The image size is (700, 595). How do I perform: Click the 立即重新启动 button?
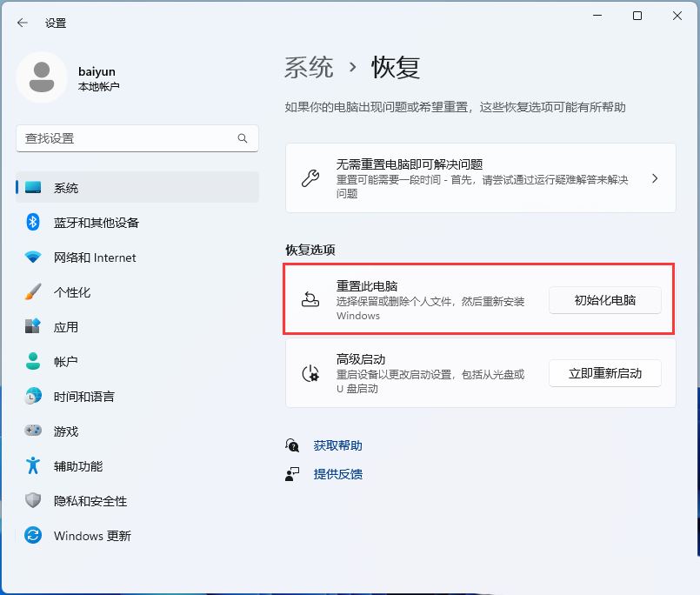click(x=605, y=373)
